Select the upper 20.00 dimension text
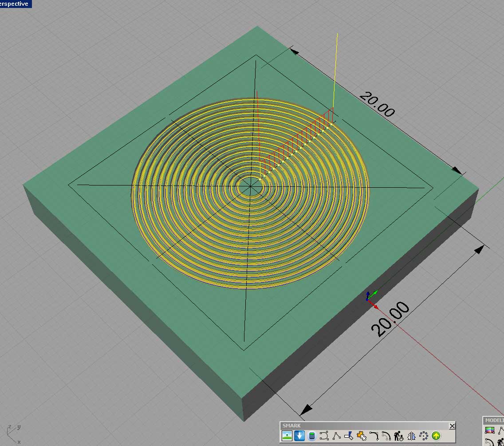The height and width of the screenshot is (446, 504). tap(376, 104)
